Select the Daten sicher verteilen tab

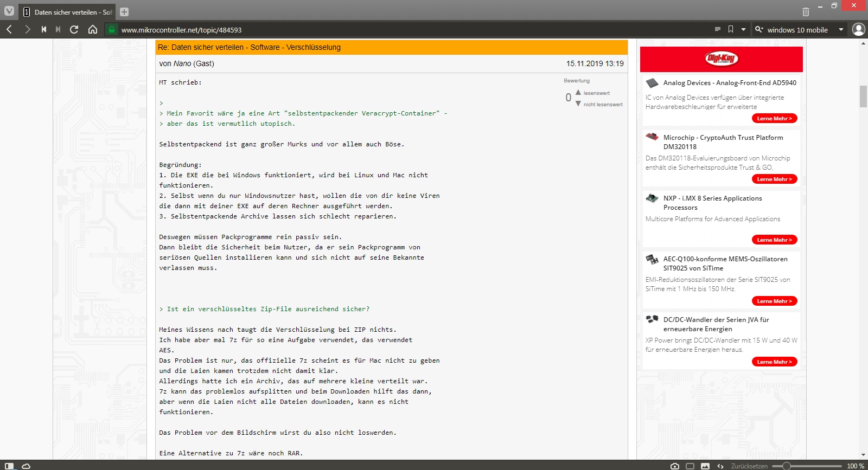[x=68, y=11]
